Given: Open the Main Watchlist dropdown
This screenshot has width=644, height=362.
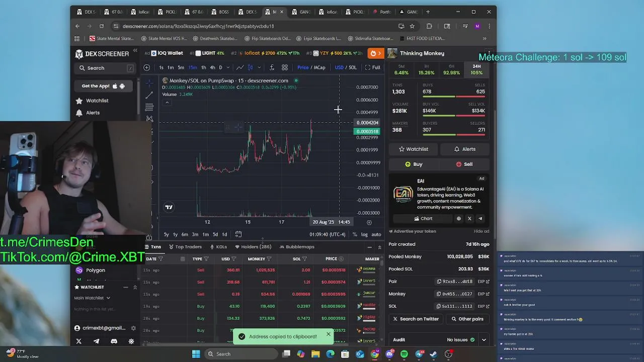Looking at the screenshot, I should pyautogui.click(x=92, y=298).
